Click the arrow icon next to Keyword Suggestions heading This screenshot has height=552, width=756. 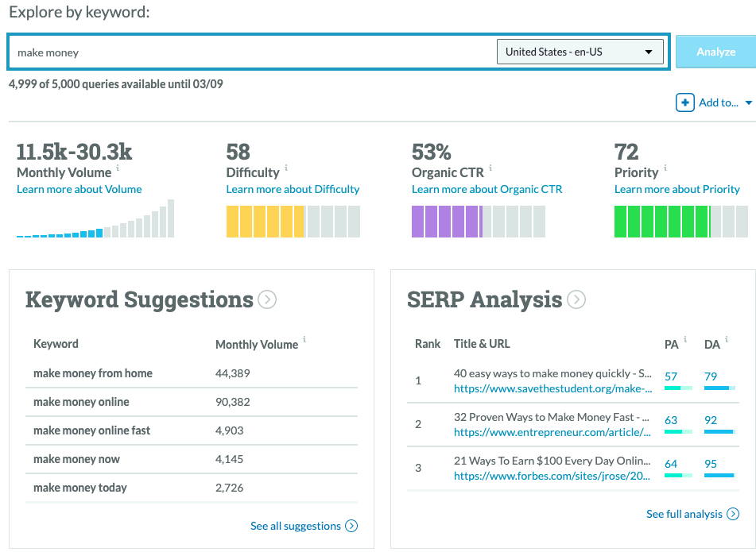(267, 299)
